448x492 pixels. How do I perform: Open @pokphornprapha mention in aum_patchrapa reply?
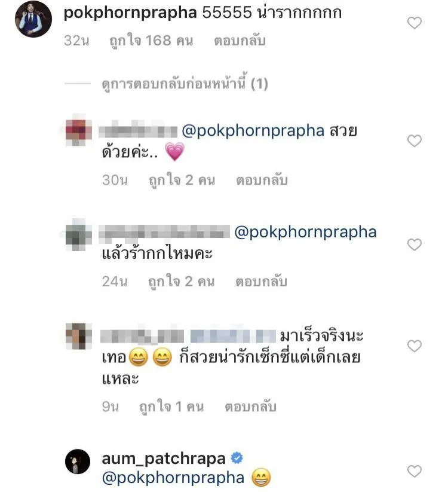coord(173,478)
